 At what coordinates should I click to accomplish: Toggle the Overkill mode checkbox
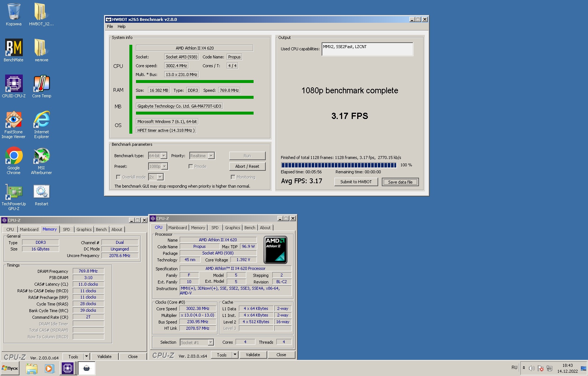118,177
